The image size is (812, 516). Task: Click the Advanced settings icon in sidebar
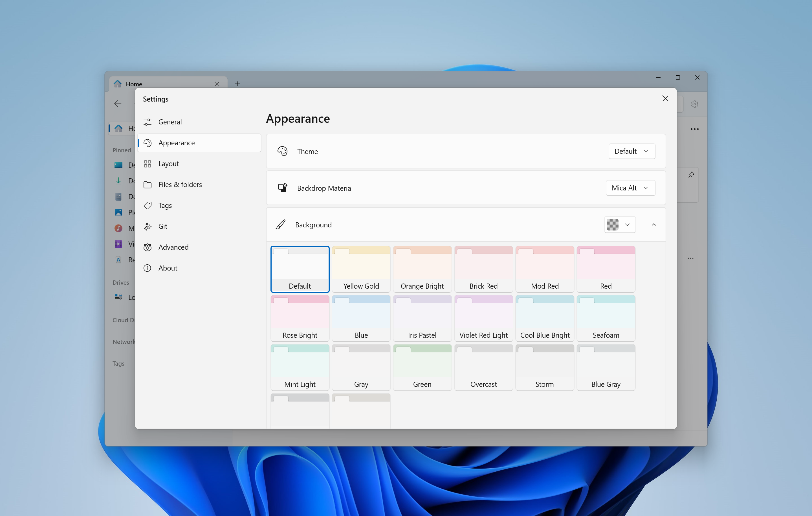click(148, 247)
